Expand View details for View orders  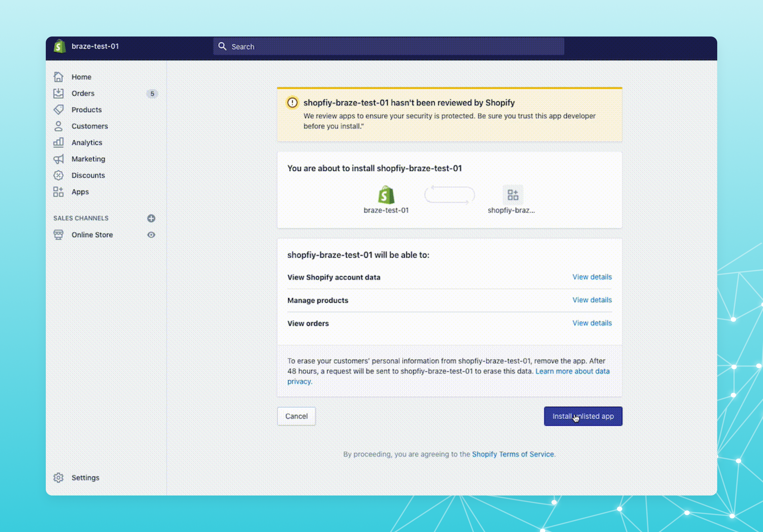(x=592, y=323)
